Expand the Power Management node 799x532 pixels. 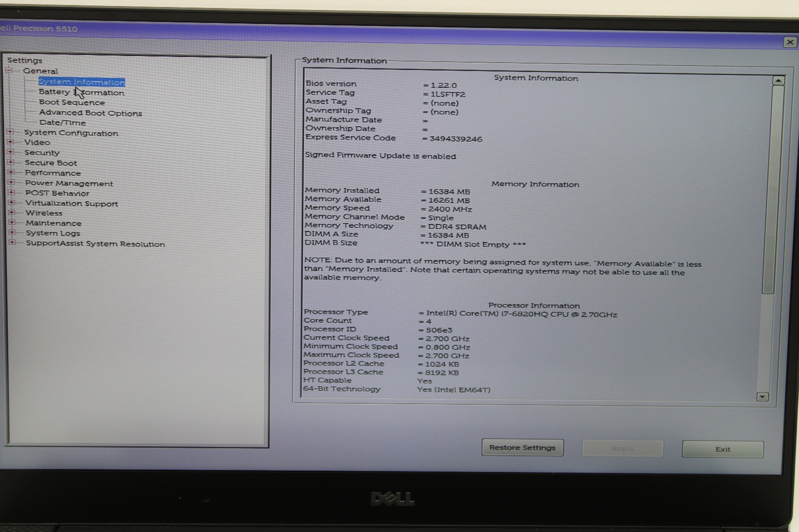coord(11,183)
